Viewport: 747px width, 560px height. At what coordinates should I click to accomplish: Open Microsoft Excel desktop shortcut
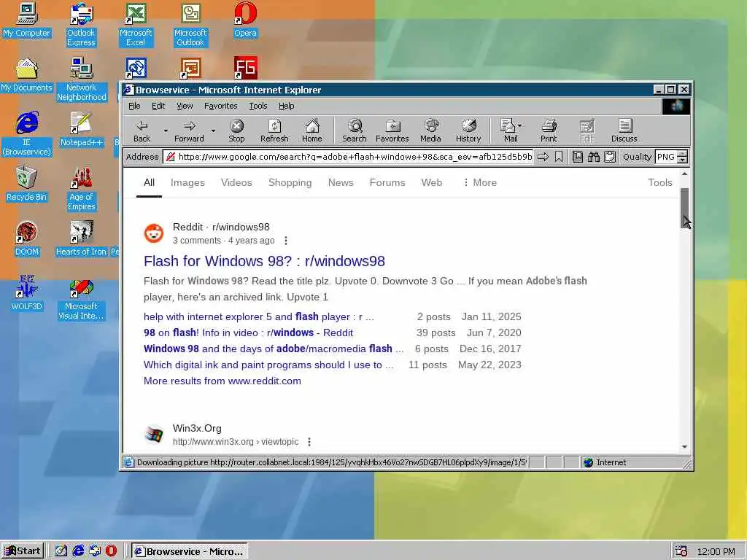click(x=136, y=25)
